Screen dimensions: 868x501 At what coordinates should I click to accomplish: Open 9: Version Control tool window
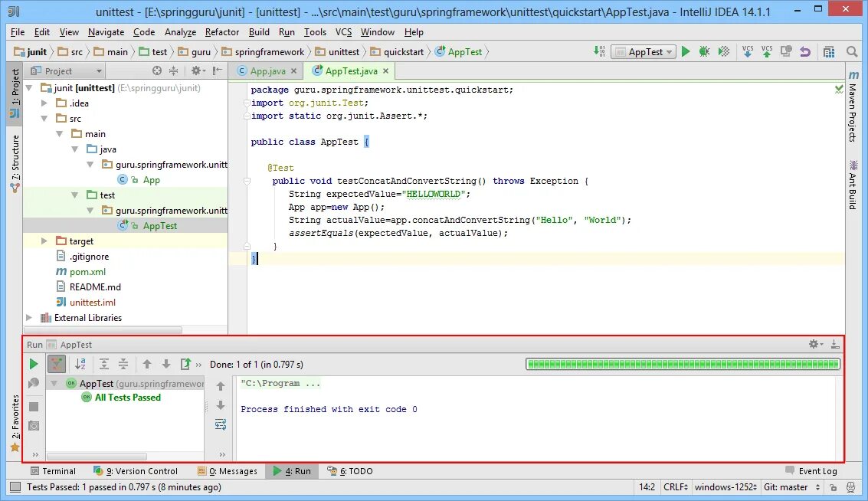pyautogui.click(x=136, y=471)
